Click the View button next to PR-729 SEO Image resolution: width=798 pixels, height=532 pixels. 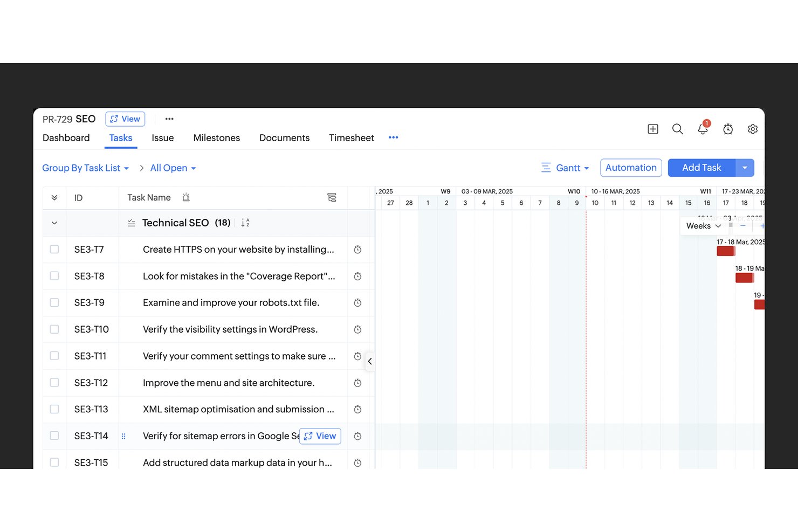coord(125,119)
